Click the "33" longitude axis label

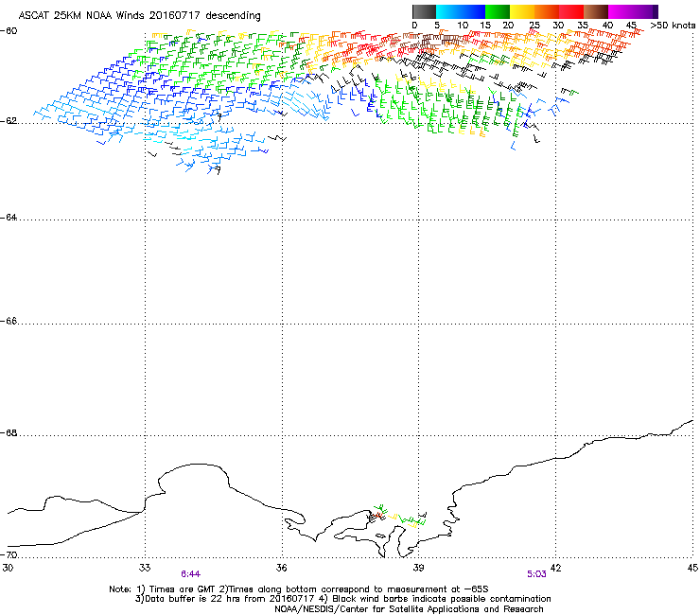pos(145,568)
